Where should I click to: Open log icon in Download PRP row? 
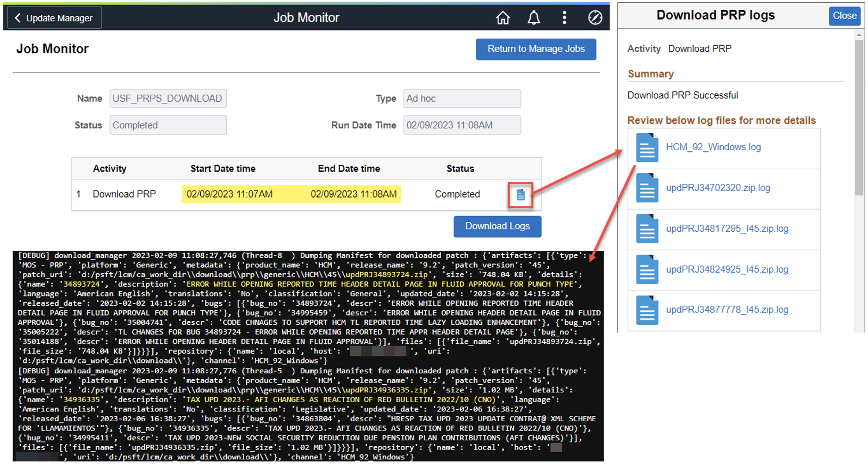(x=520, y=195)
